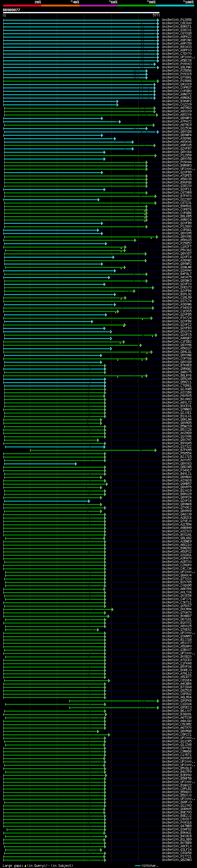
Task: Select hit UniRef100_P50362
Action: tap(177, 250)
